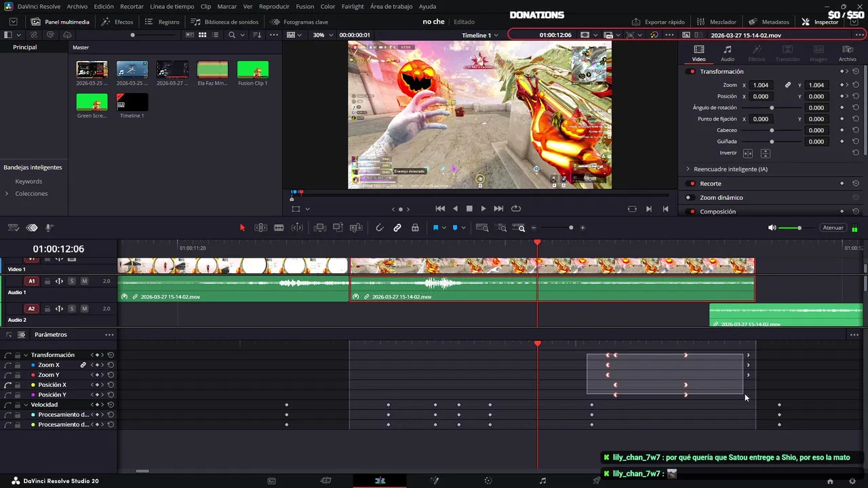The width and height of the screenshot is (868, 488).
Task: Click the media pool search icon
Action: [231, 35]
